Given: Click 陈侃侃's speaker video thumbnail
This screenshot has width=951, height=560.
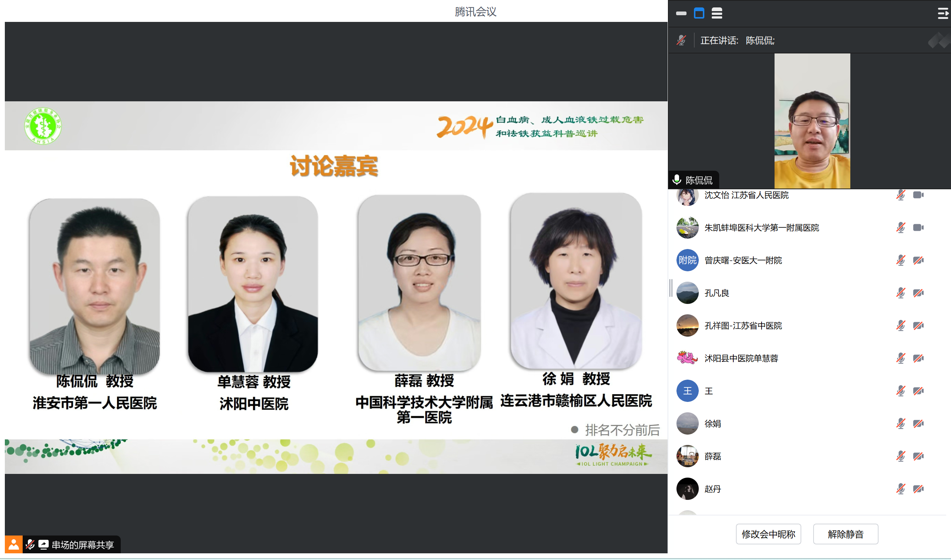Looking at the screenshot, I should point(812,121).
